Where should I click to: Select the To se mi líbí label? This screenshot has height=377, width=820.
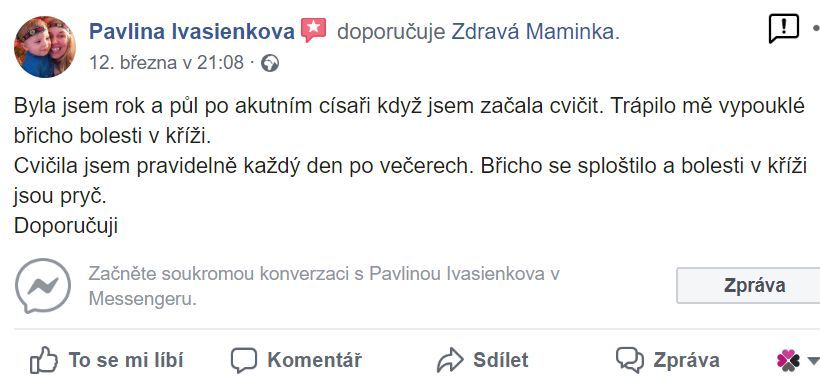click(126, 360)
